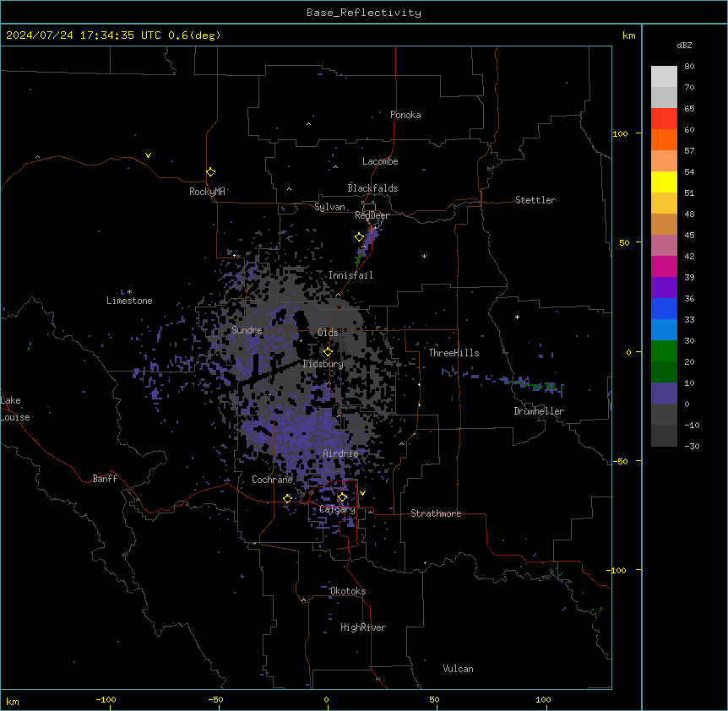
Task: Choose the mauve 42-45 dBZ swatch
Action: (x=664, y=245)
